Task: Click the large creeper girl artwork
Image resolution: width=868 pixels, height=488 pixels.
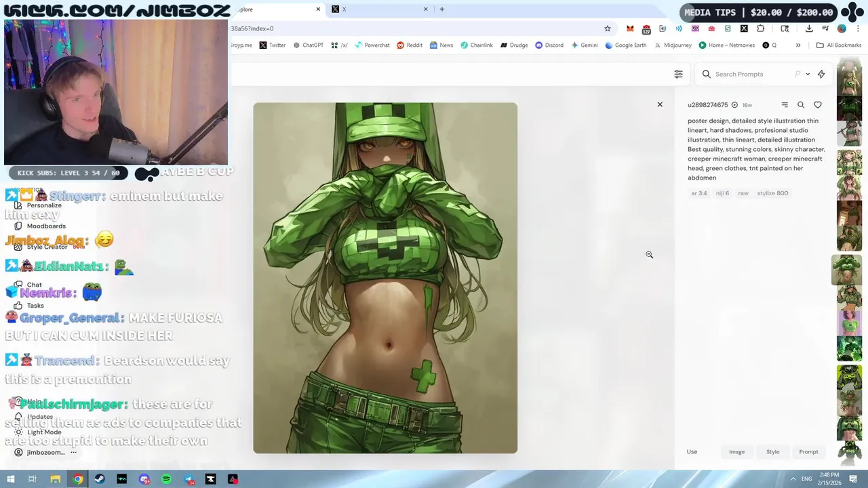Action: pyautogui.click(x=385, y=278)
